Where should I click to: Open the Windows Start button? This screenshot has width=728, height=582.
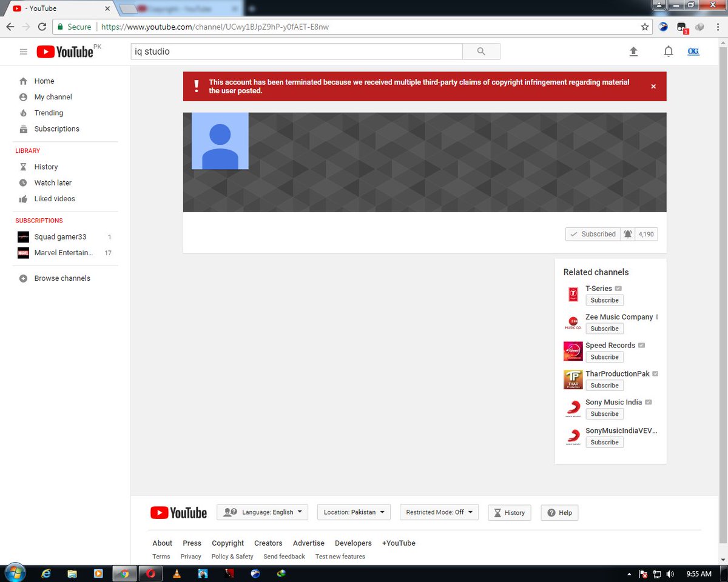(14, 573)
